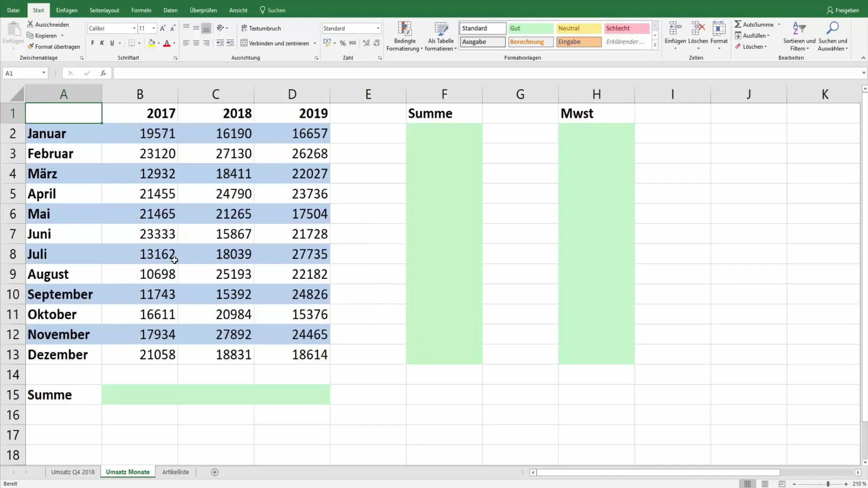Select the Artikelliste sheet tab
Viewport: 868px width, 488px height.
point(175,472)
